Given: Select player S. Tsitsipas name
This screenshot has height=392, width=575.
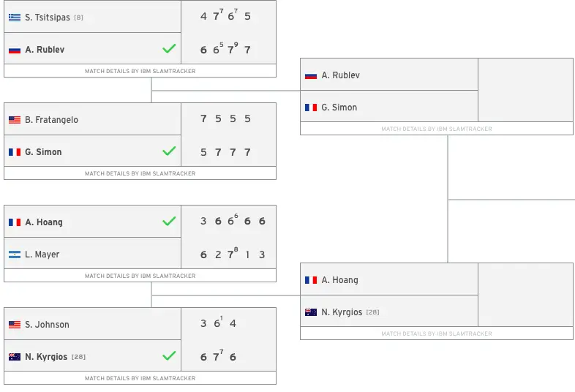Looking at the screenshot, I should [48, 18].
